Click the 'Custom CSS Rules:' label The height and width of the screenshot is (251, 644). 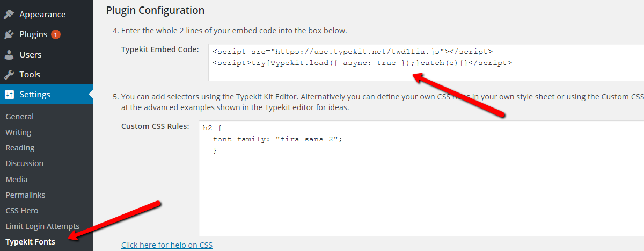[x=155, y=126]
